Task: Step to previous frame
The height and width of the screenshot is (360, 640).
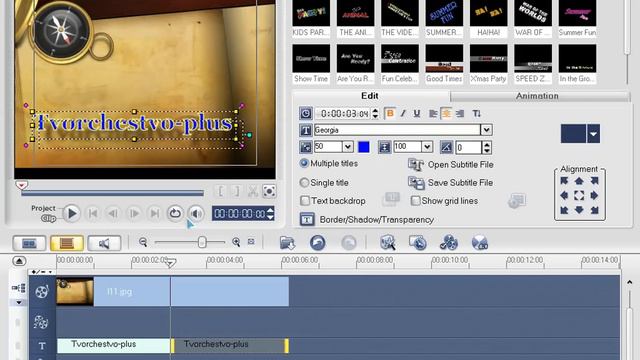Action: point(113,213)
